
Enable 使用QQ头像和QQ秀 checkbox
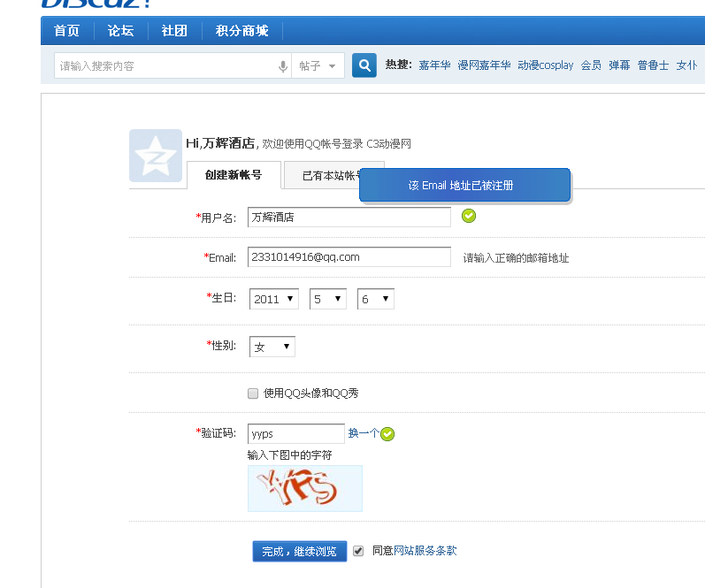pos(253,393)
